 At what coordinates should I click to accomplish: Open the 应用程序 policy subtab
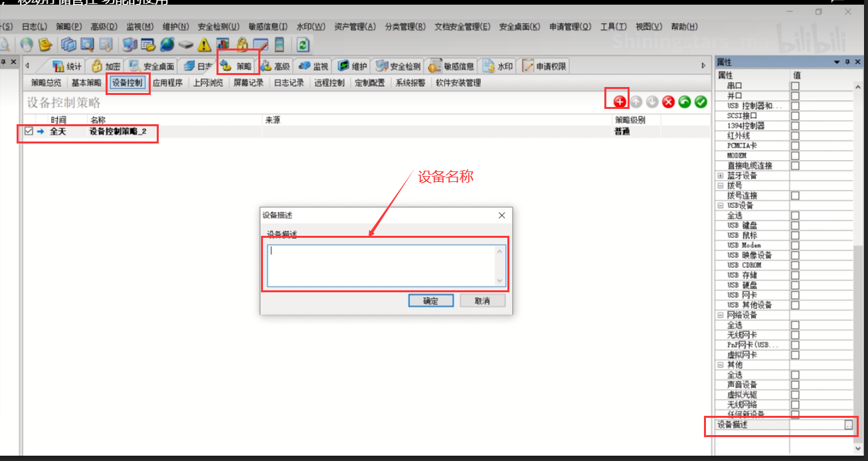point(167,83)
